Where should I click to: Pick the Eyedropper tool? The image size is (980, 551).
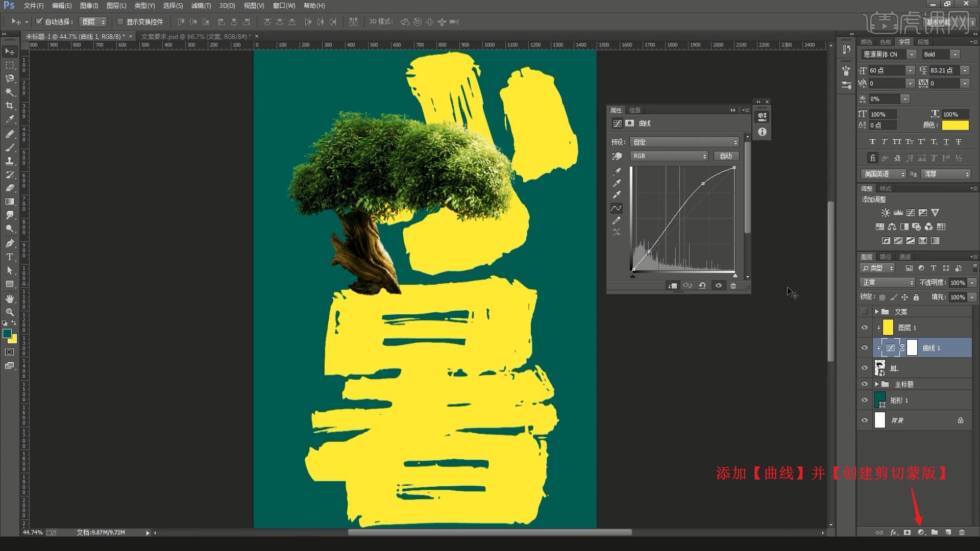pos(10,119)
